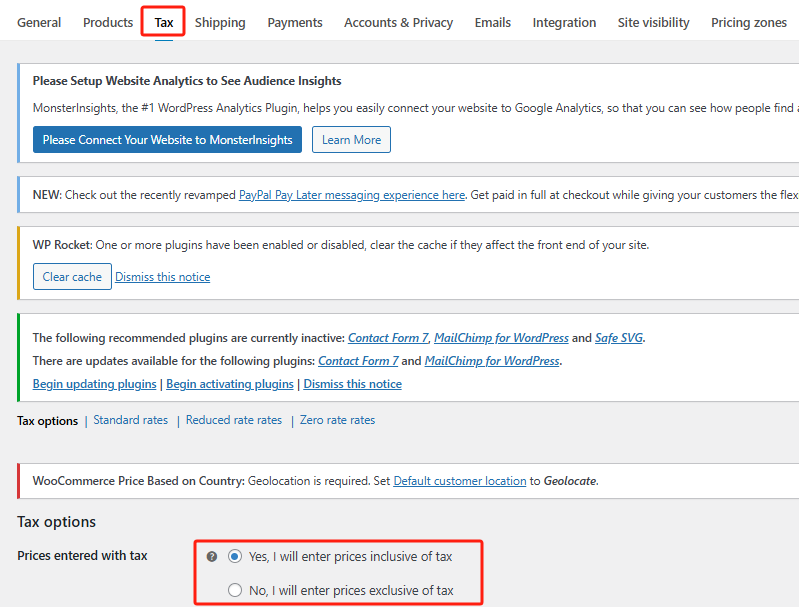Click Please Connect Your Website to MonsterInsights

coord(167,140)
